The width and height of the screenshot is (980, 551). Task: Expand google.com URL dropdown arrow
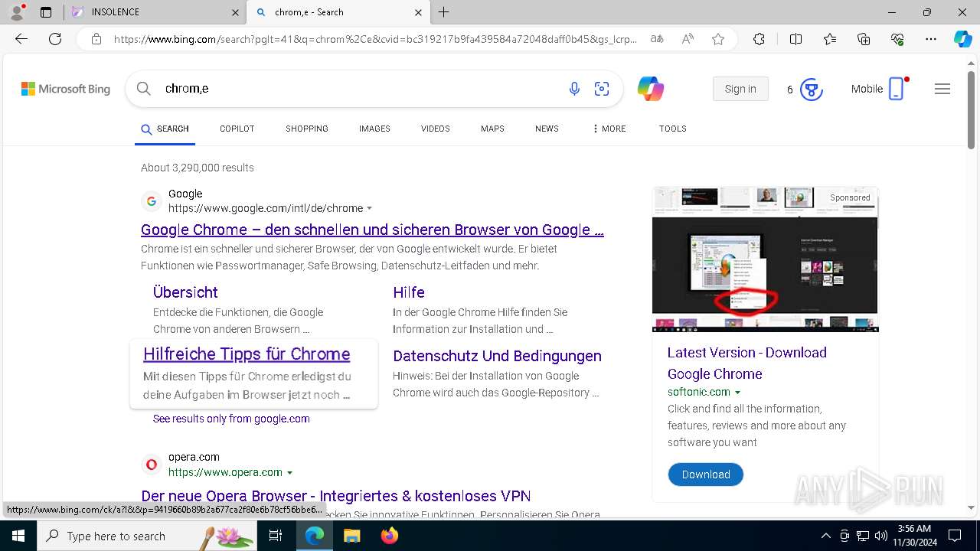point(370,208)
